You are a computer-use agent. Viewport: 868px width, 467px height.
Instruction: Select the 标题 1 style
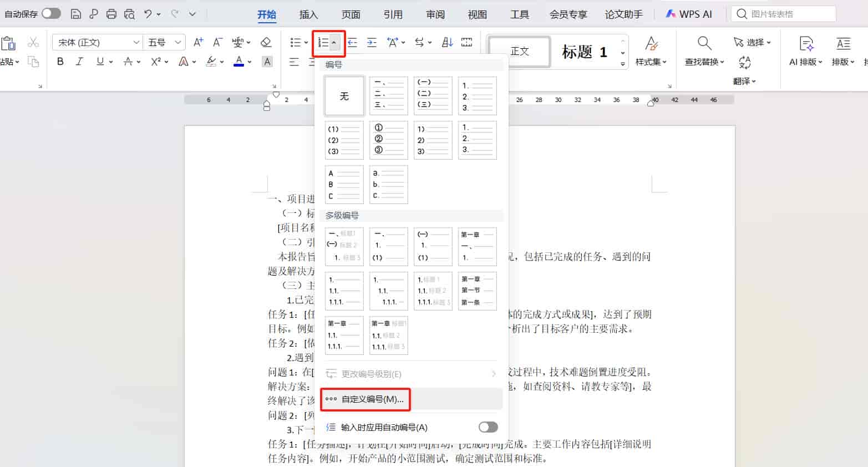[585, 52]
